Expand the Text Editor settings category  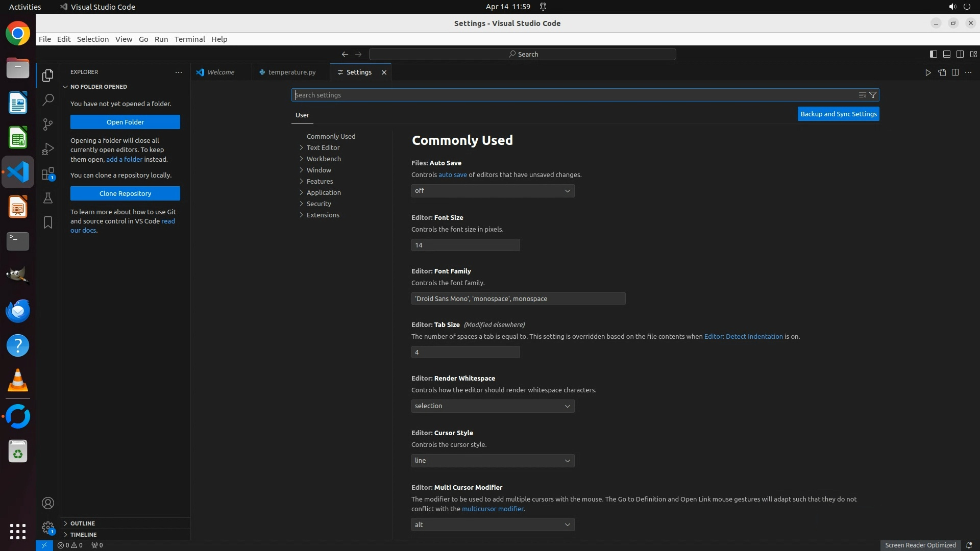tap(323, 147)
